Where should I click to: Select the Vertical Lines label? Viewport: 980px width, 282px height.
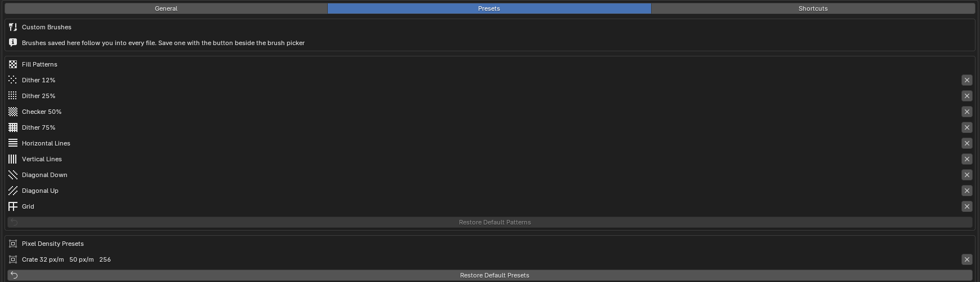pyautogui.click(x=42, y=159)
